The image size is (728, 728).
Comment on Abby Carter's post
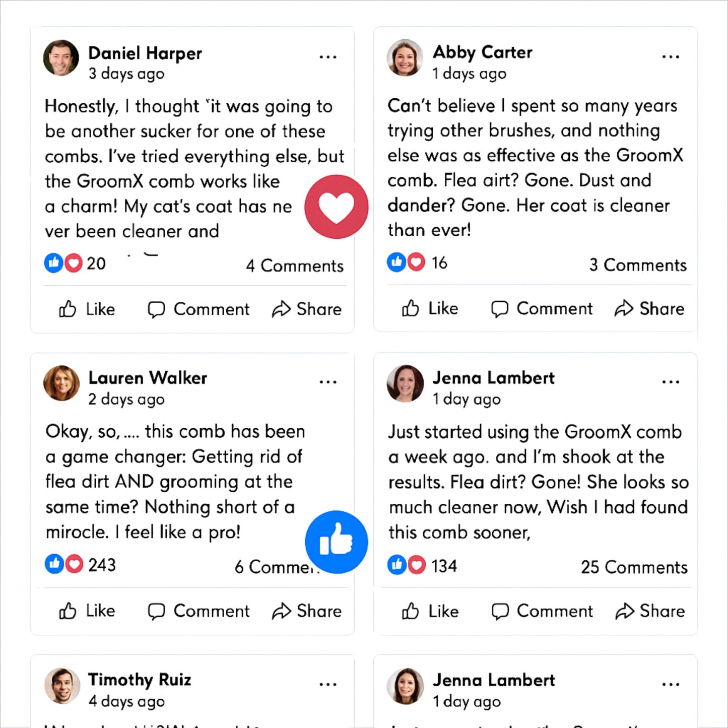pos(542,308)
